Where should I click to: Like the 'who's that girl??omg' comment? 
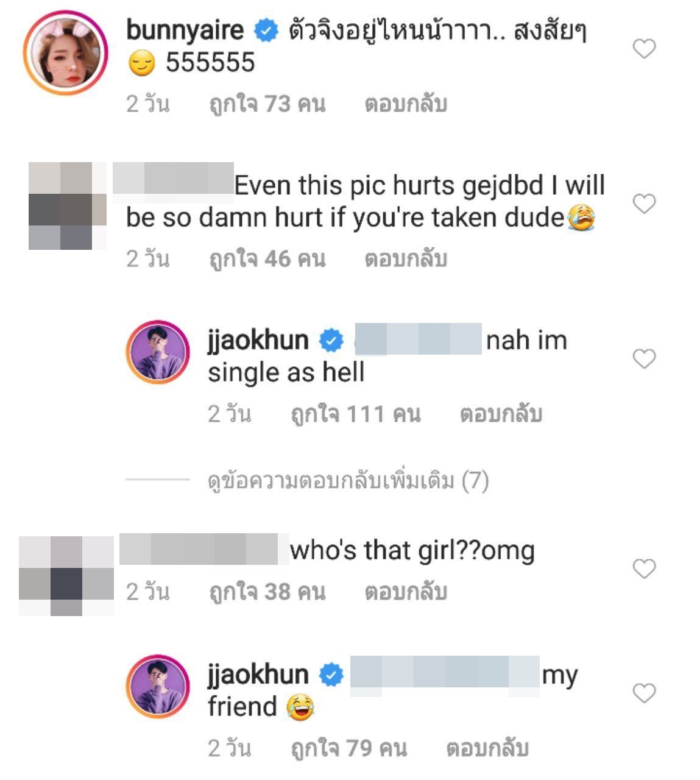pos(644,569)
